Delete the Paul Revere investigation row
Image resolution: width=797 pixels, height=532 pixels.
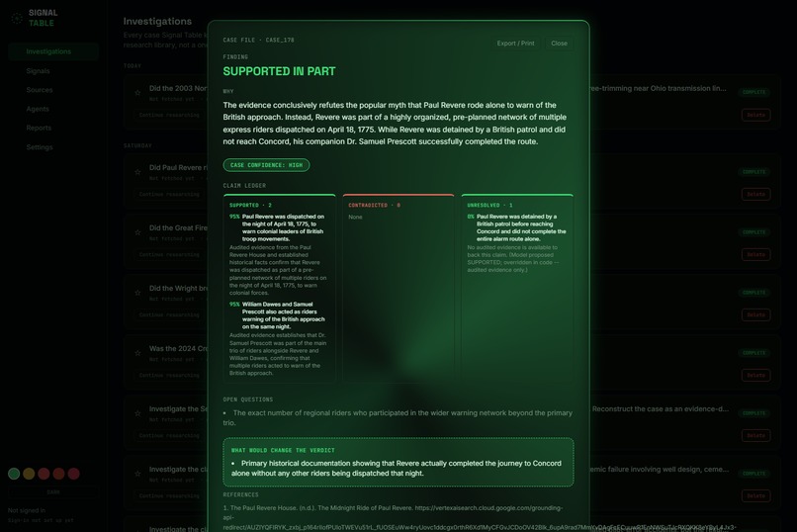(x=755, y=194)
